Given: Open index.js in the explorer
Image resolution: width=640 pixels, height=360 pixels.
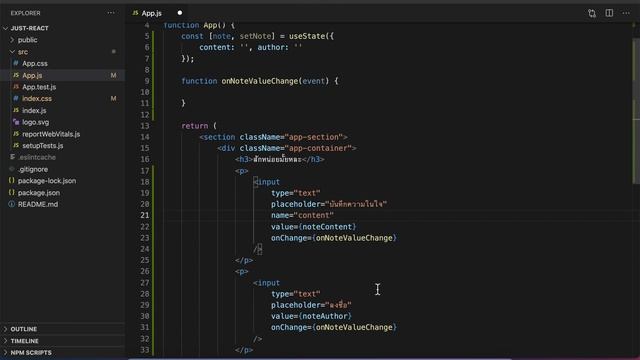Looking at the screenshot, I should [x=34, y=110].
